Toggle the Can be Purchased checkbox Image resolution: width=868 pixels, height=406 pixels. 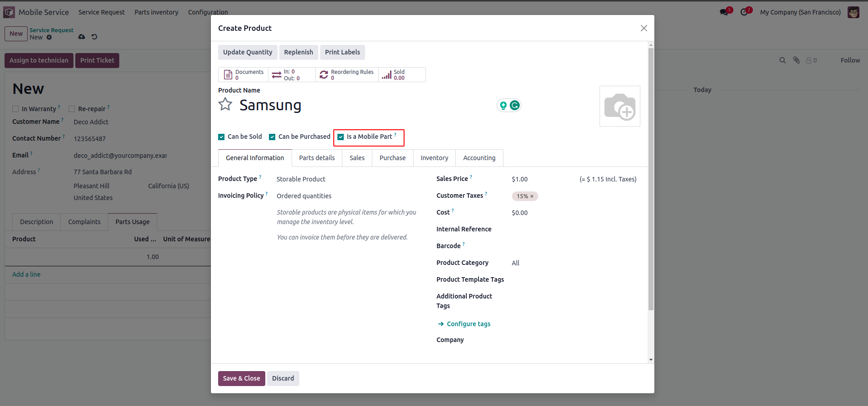(272, 137)
